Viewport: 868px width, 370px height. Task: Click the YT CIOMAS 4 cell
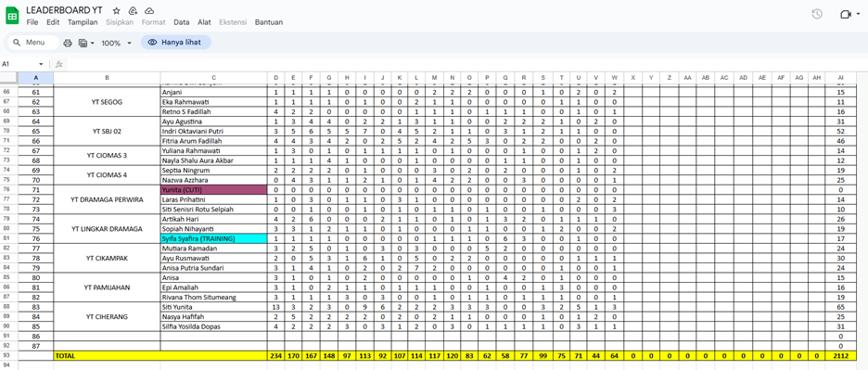[x=107, y=175]
